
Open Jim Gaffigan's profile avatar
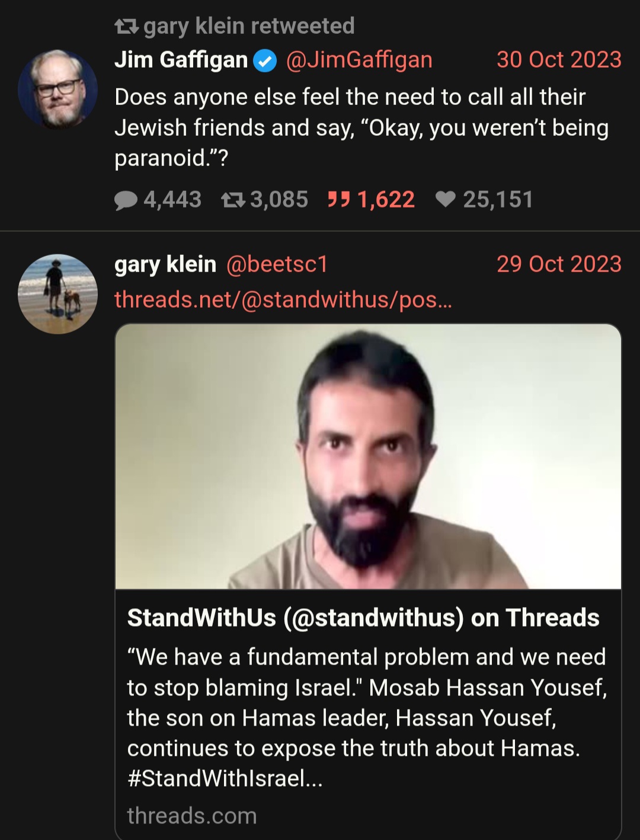coord(57,90)
